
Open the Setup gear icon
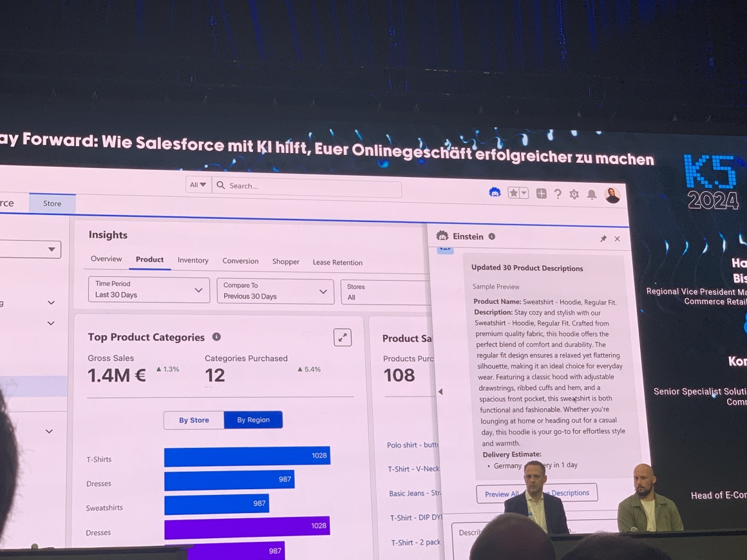click(x=574, y=194)
